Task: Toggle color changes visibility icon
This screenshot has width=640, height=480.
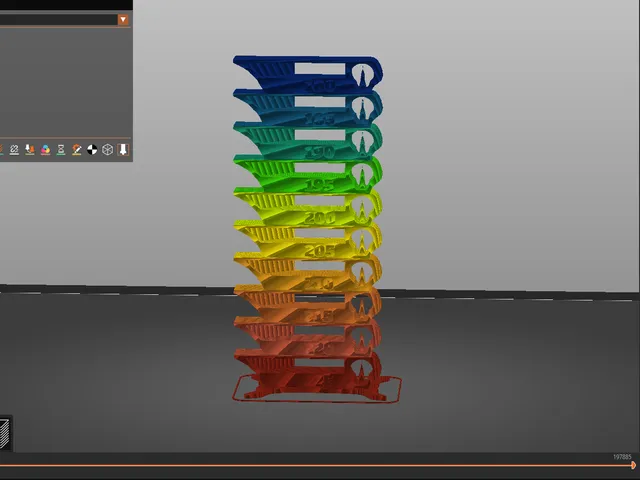Action: click(x=45, y=150)
